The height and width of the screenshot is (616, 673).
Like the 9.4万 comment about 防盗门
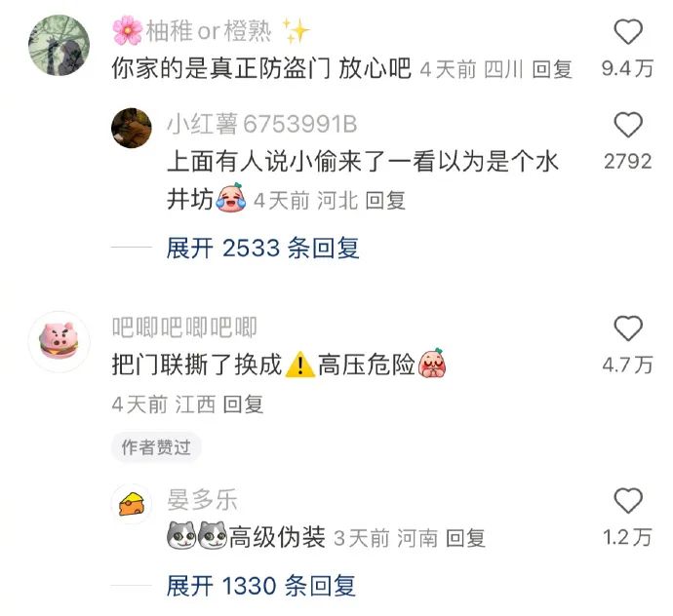coord(628,32)
